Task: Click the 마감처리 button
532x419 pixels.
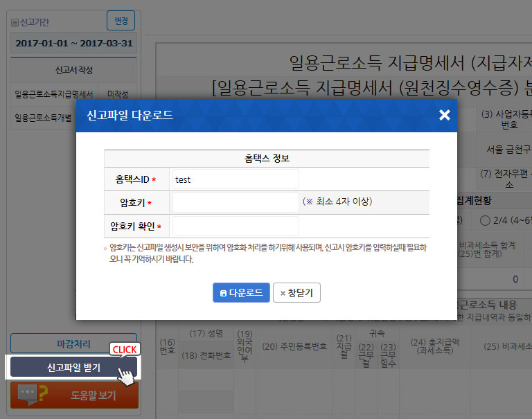Action: pyautogui.click(x=73, y=344)
